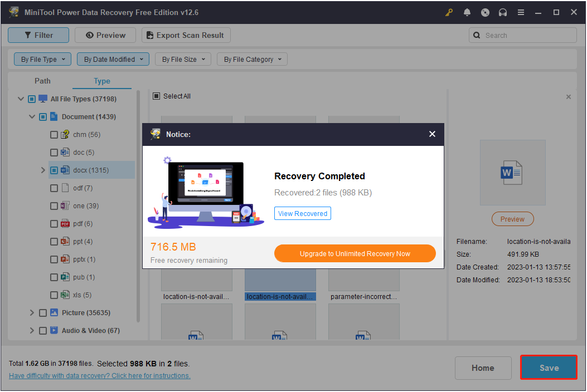587x392 pixels.
Task: Click the View Recovered button
Action: pos(302,213)
